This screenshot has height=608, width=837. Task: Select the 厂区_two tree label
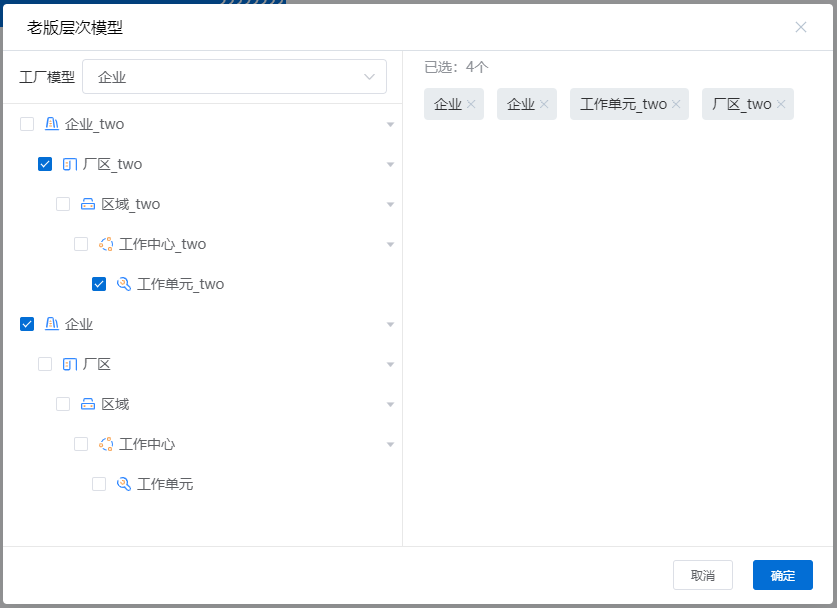(x=113, y=164)
